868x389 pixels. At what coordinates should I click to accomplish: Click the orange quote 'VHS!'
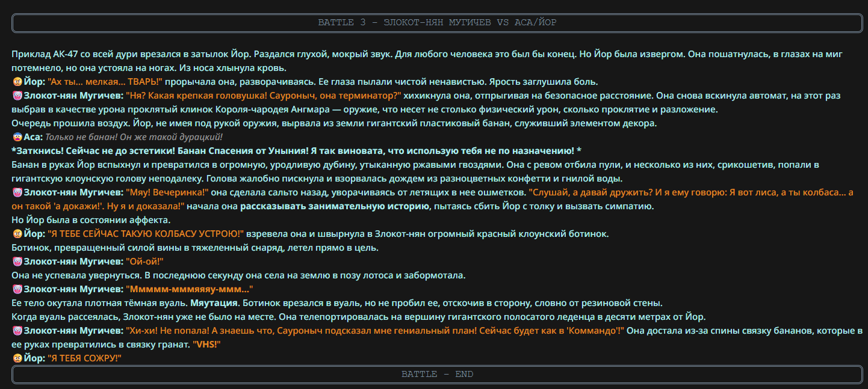[206, 345]
